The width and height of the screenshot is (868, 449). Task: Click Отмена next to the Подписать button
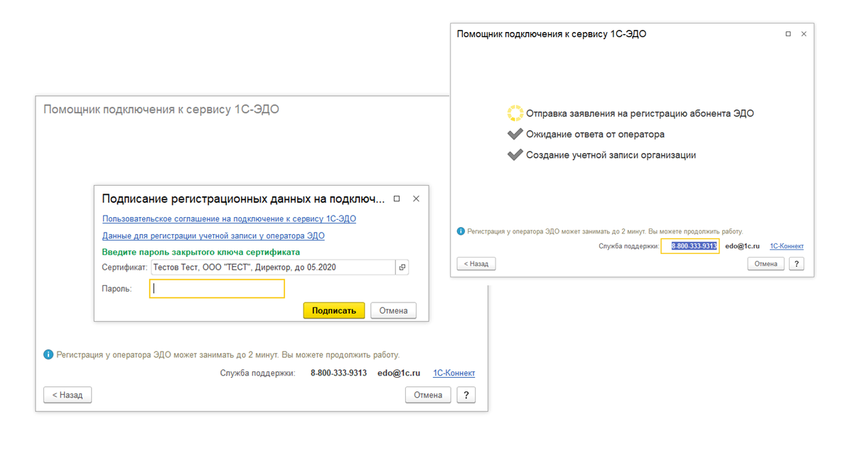coord(393,310)
